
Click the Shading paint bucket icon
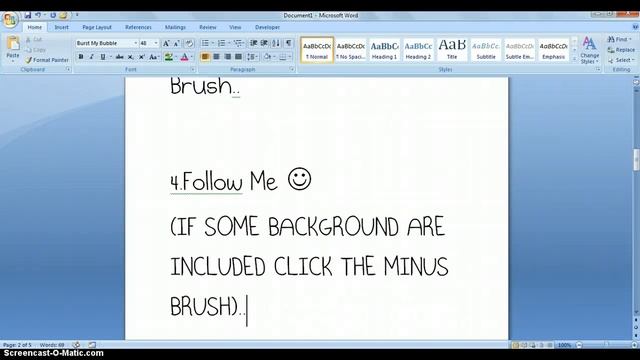[267, 57]
